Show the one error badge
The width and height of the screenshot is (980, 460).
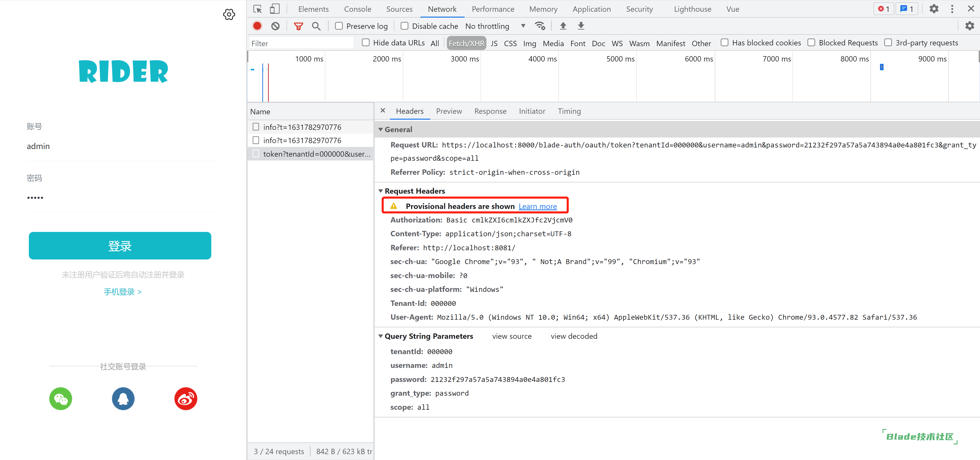(x=883, y=9)
